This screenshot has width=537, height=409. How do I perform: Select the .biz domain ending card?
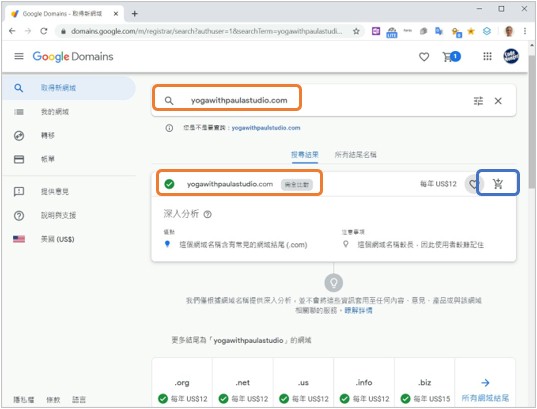(425, 384)
